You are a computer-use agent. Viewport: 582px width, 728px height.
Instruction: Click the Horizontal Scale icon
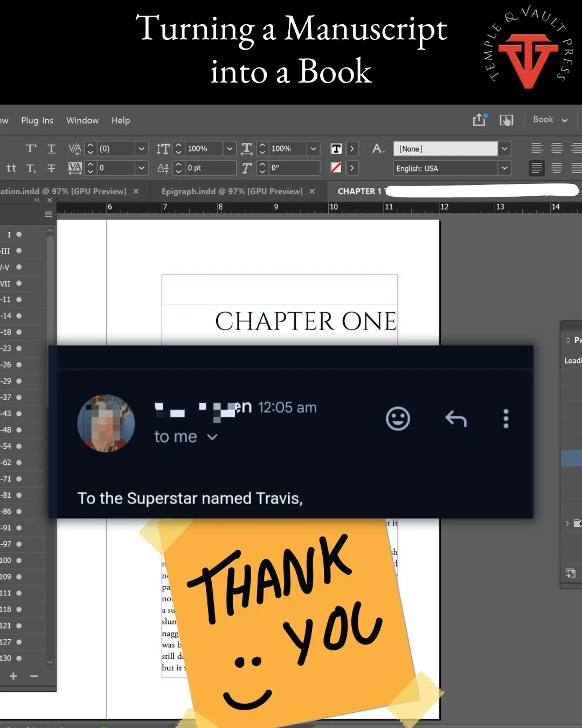247,148
